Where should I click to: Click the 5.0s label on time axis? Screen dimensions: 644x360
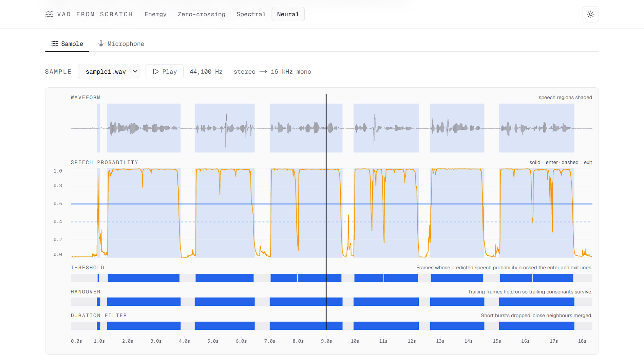(x=213, y=341)
